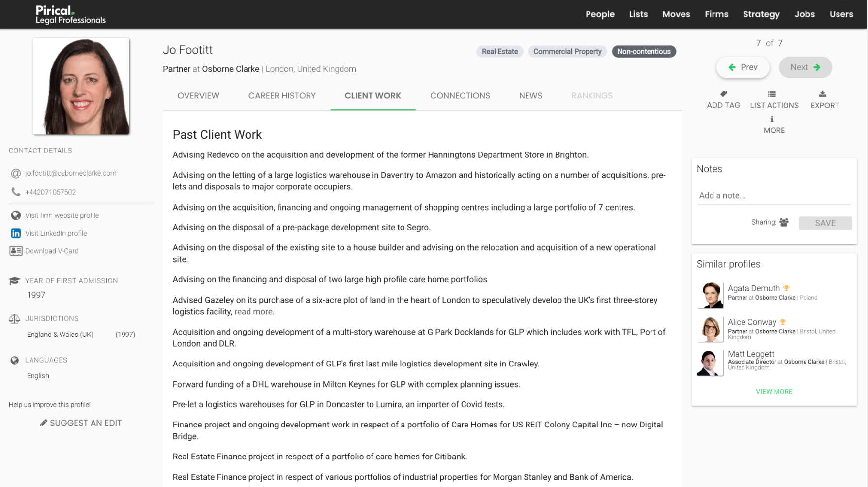Click the English language entry
This screenshot has width=868, height=487.
[x=38, y=376]
